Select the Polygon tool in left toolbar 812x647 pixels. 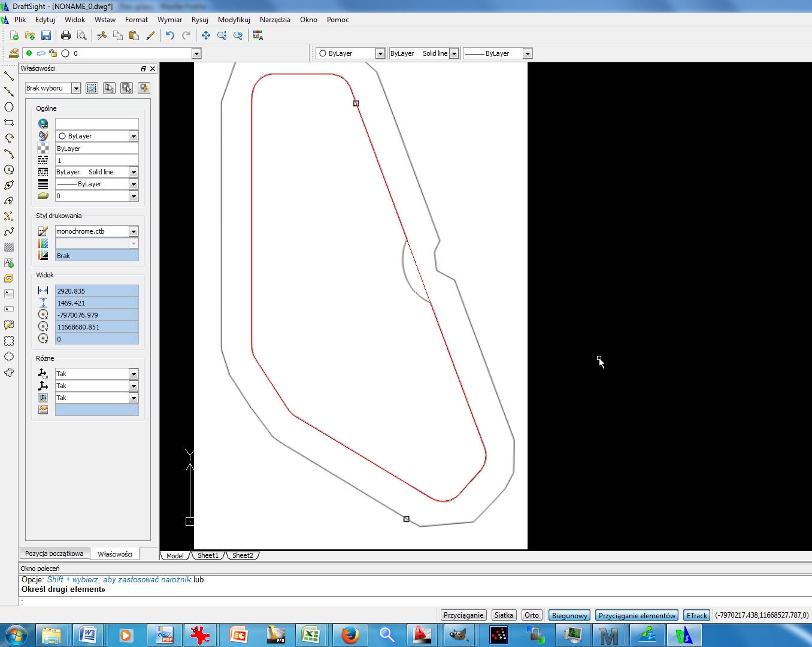pyautogui.click(x=9, y=107)
